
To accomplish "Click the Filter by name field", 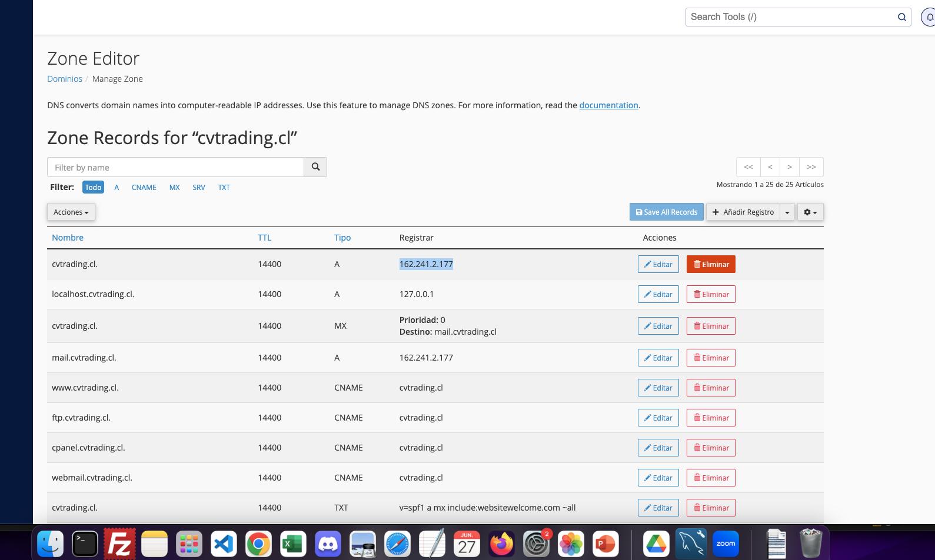I will click(x=175, y=167).
